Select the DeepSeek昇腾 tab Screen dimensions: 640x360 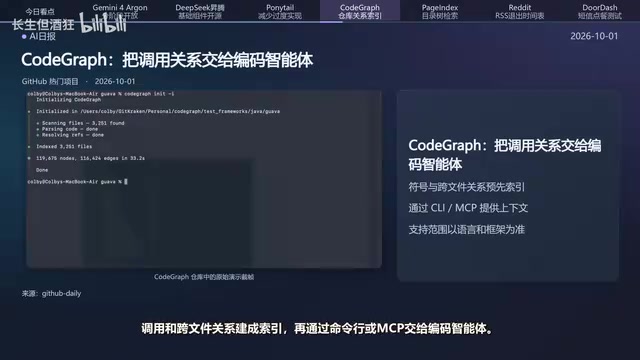[x=200, y=11]
